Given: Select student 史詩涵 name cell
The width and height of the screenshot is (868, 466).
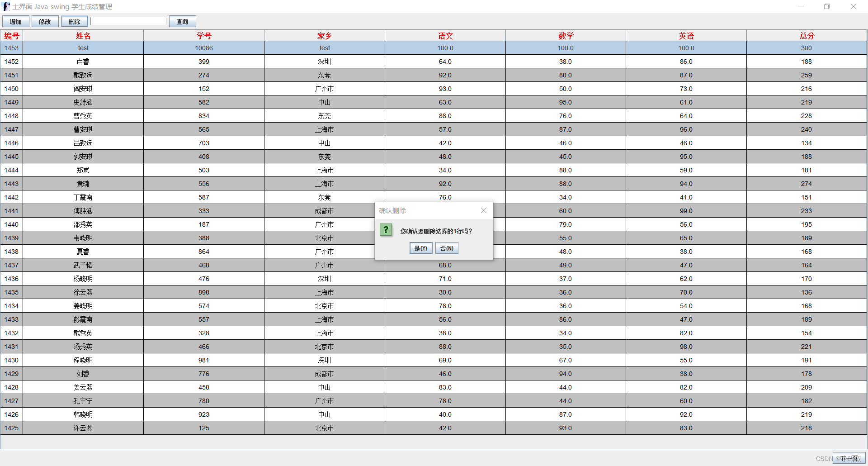Looking at the screenshot, I should [83, 102].
